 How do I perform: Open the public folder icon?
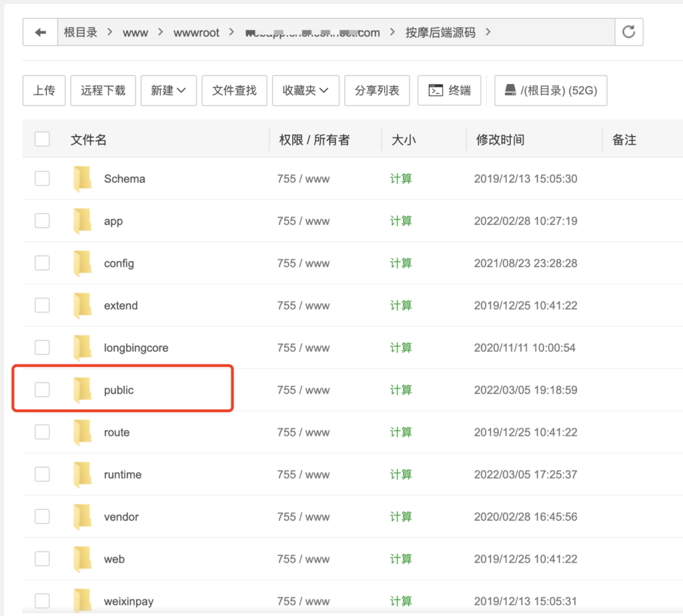(x=83, y=390)
